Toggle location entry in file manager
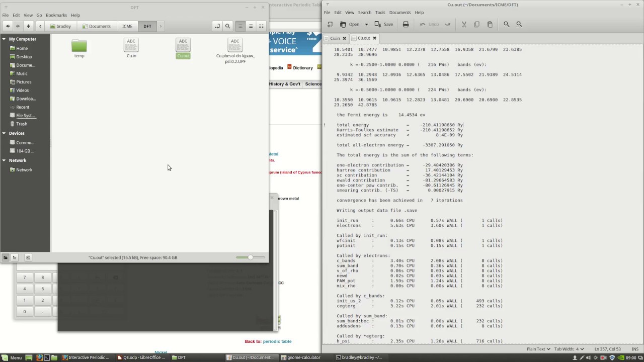The height and width of the screenshot is (362, 644). point(217,26)
